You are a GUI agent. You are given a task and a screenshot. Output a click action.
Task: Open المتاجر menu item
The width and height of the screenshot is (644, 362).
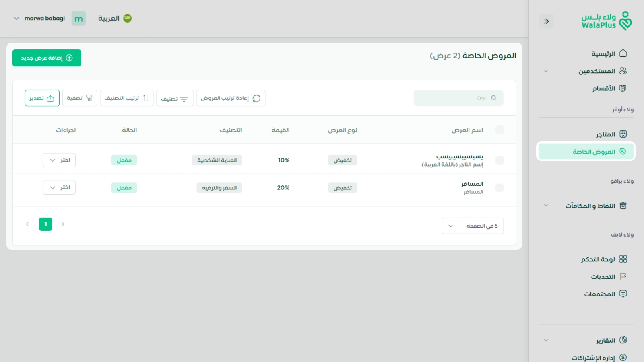pos(605,134)
